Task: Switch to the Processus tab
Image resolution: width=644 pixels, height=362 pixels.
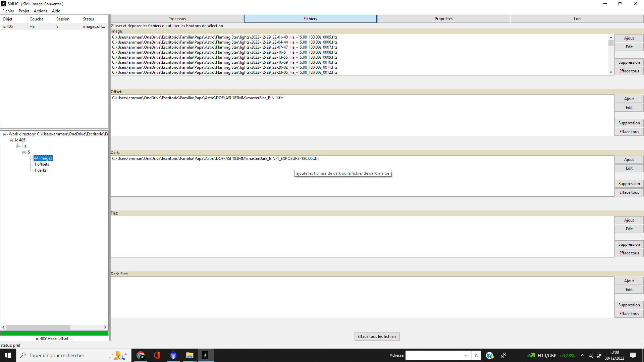Action: (x=177, y=19)
